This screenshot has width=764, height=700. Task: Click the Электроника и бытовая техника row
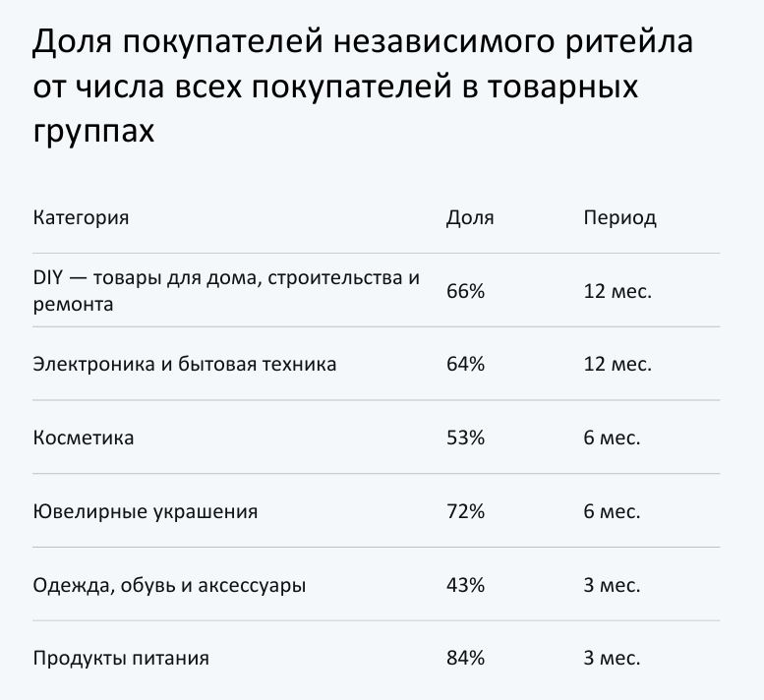click(376, 364)
